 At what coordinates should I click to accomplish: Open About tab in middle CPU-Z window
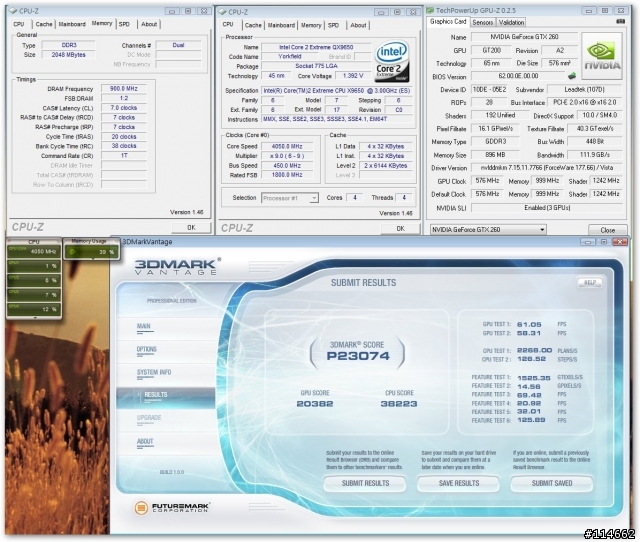358,25
